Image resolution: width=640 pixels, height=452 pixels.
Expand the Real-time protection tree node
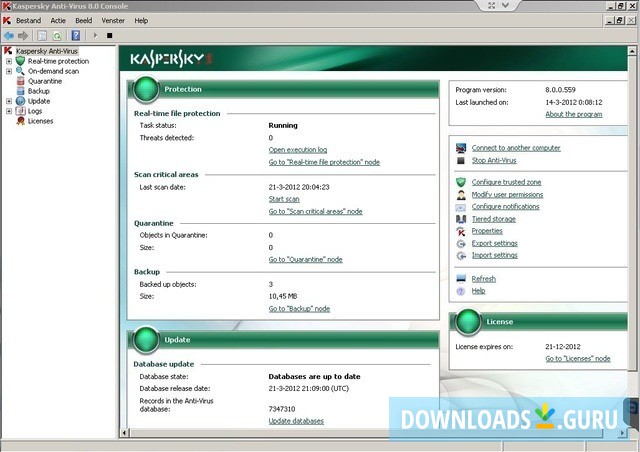tap(9, 61)
